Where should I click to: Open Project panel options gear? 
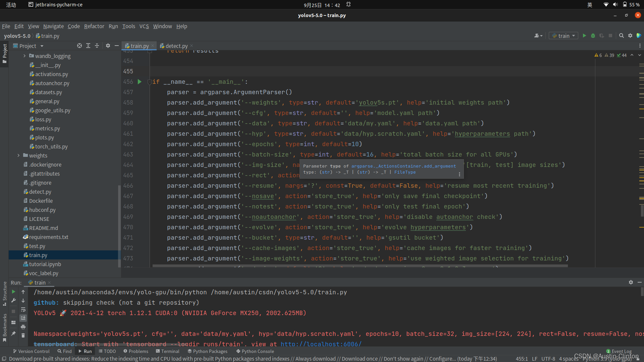tap(108, 46)
